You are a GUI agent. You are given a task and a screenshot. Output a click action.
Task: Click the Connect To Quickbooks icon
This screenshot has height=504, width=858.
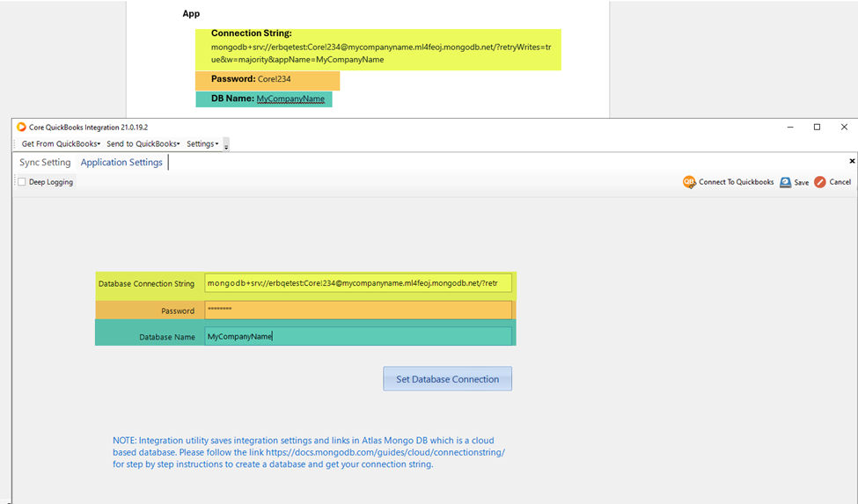point(689,182)
